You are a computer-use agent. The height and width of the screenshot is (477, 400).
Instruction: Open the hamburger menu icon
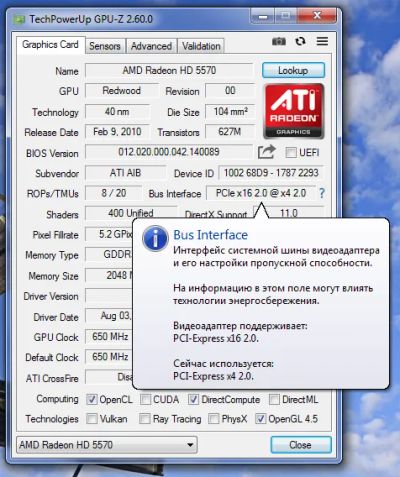[322, 41]
